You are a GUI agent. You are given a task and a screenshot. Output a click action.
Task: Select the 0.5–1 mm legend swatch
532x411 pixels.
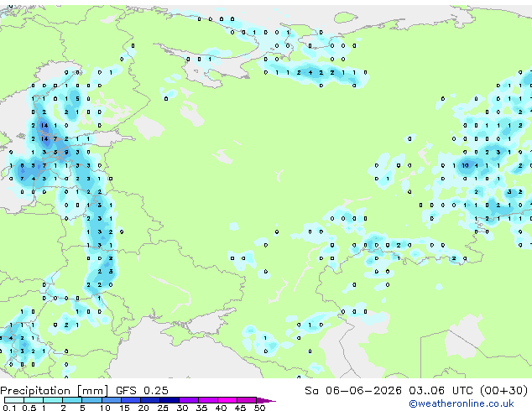coord(34,400)
